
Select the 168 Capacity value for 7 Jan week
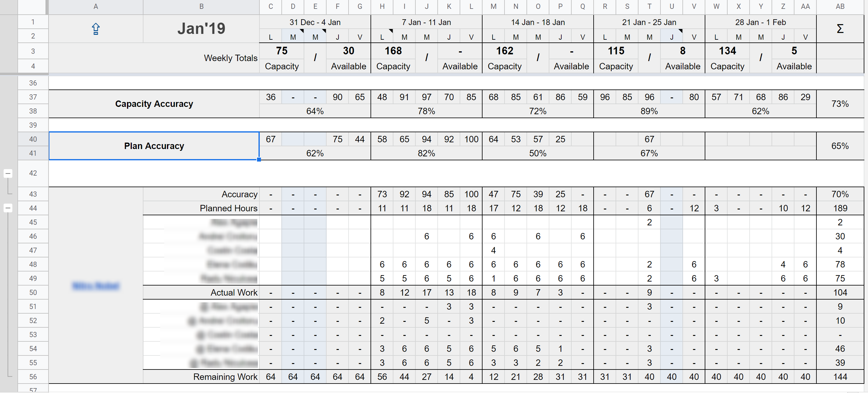pos(393,51)
